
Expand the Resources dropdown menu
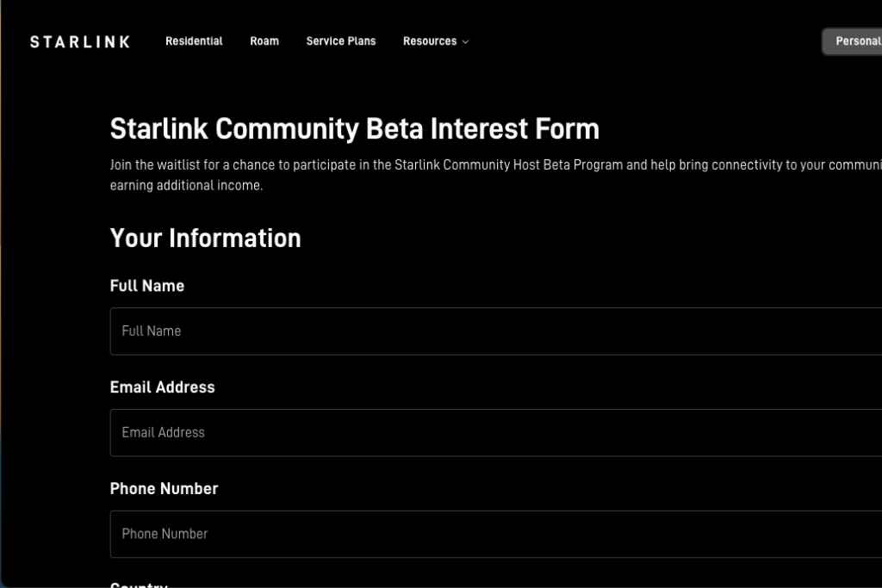pos(436,41)
